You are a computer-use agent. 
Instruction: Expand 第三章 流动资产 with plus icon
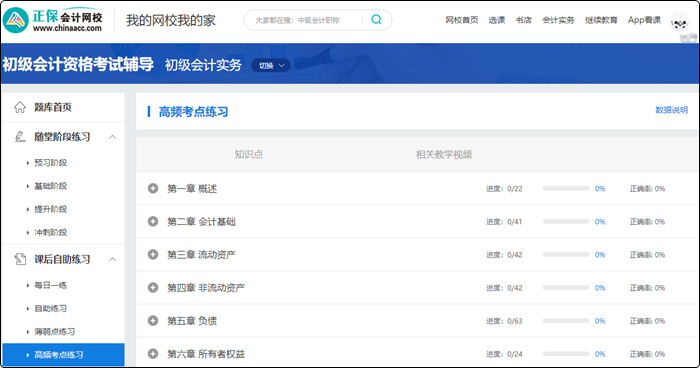point(153,255)
